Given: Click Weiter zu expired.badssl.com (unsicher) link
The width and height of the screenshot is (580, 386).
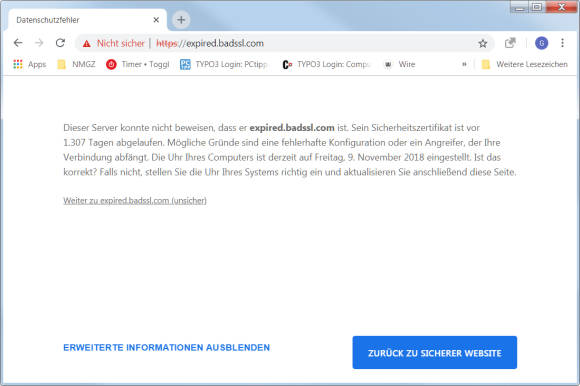Looking at the screenshot, I should tap(135, 201).
